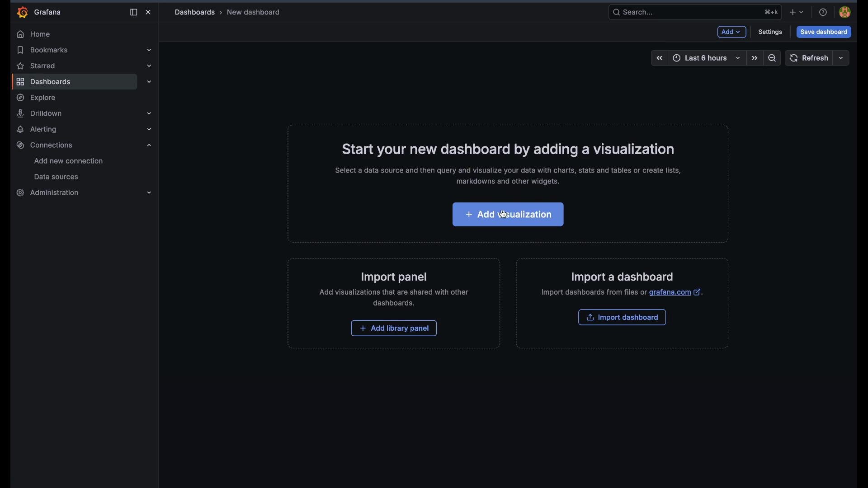868x488 pixels.
Task: Click the Drilldown icon
Action: click(20, 113)
